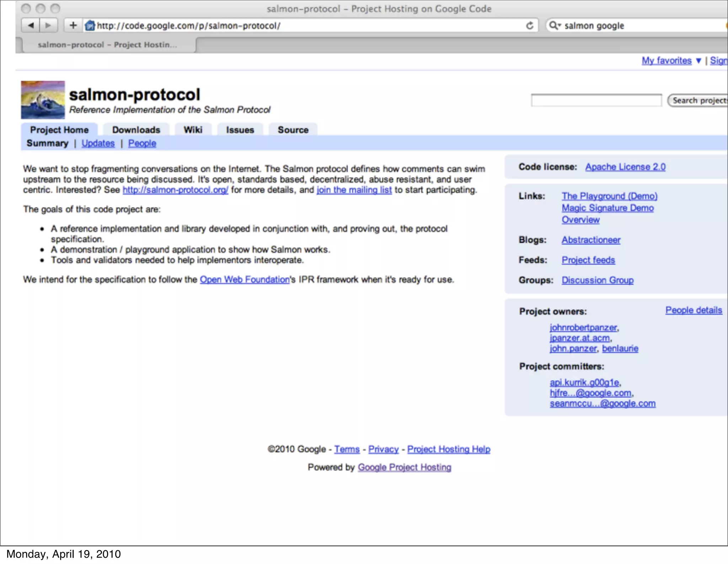Click the People details link

pyautogui.click(x=694, y=310)
